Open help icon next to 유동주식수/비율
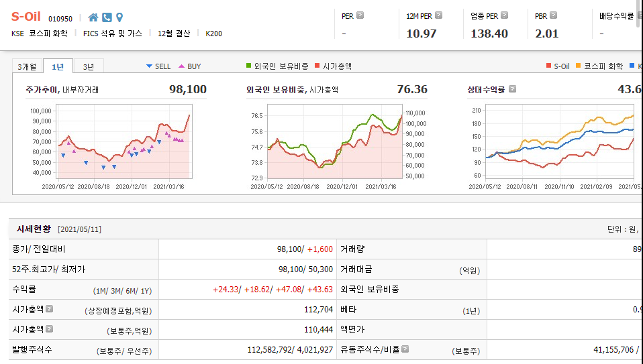Viewport: 643px width, 364px height. click(x=405, y=349)
